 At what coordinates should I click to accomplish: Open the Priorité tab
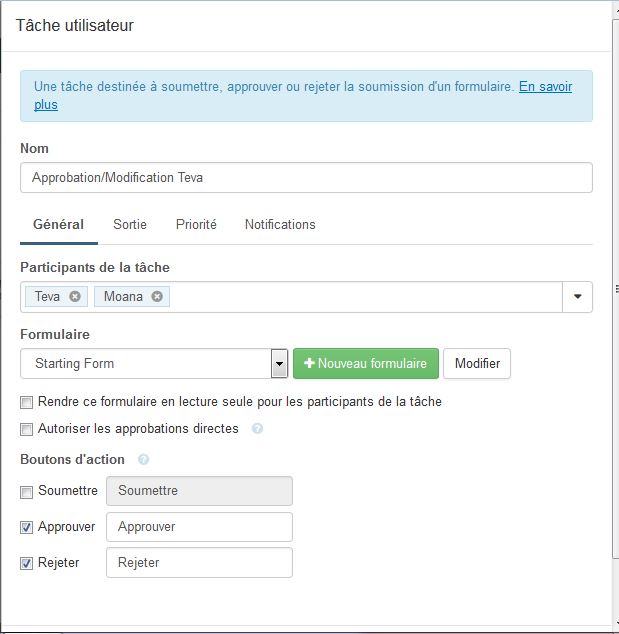coord(196,225)
